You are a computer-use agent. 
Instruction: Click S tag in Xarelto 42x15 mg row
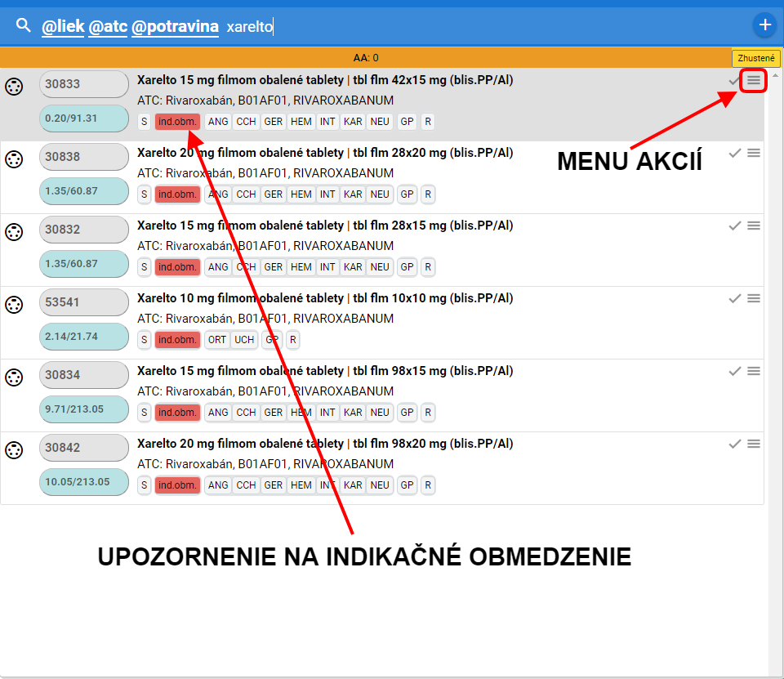click(x=144, y=122)
